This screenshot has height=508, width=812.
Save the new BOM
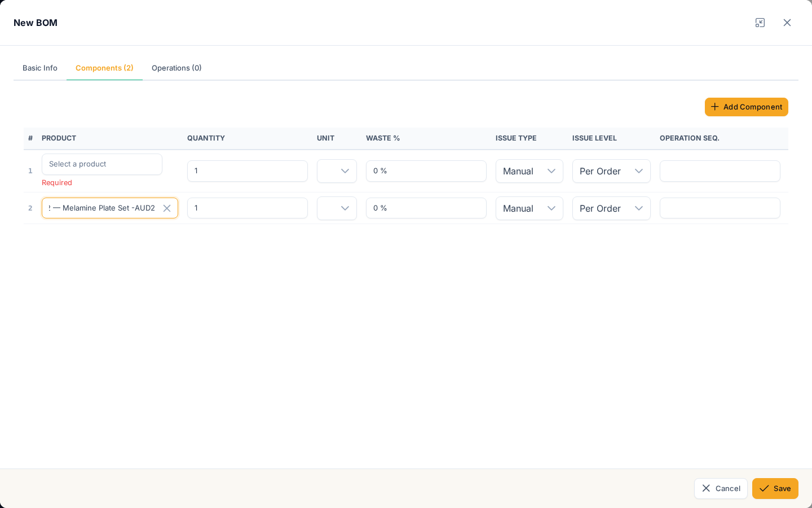point(775,489)
